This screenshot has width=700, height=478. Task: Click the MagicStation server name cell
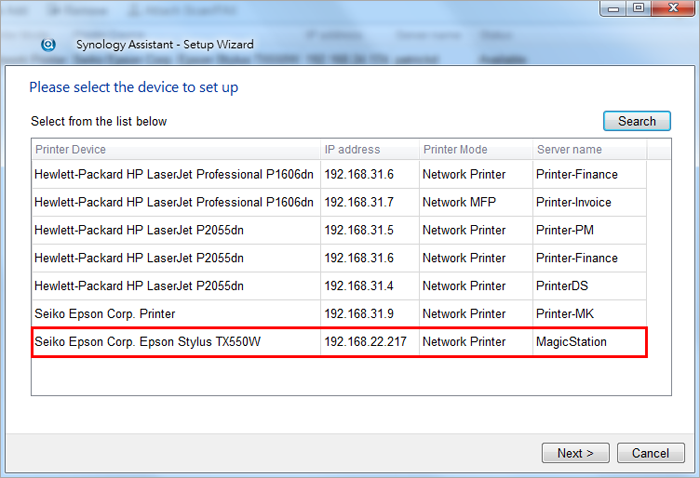point(571,342)
